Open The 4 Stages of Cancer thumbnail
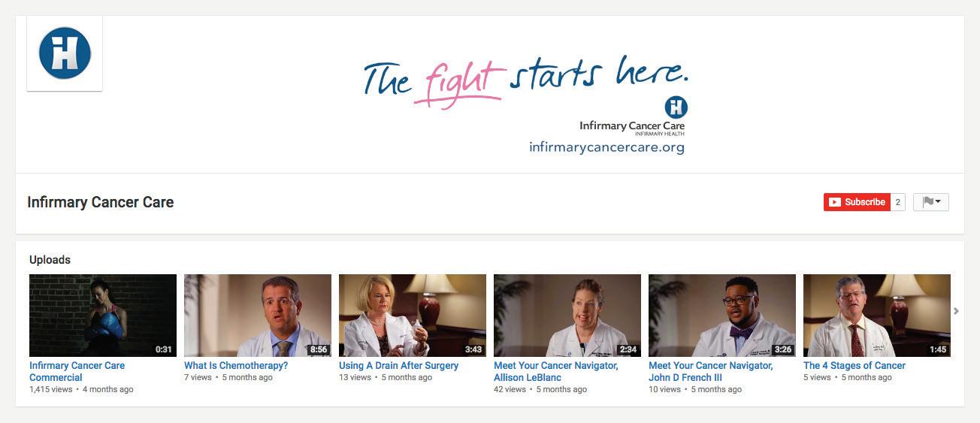This screenshot has height=423, width=980. click(877, 316)
